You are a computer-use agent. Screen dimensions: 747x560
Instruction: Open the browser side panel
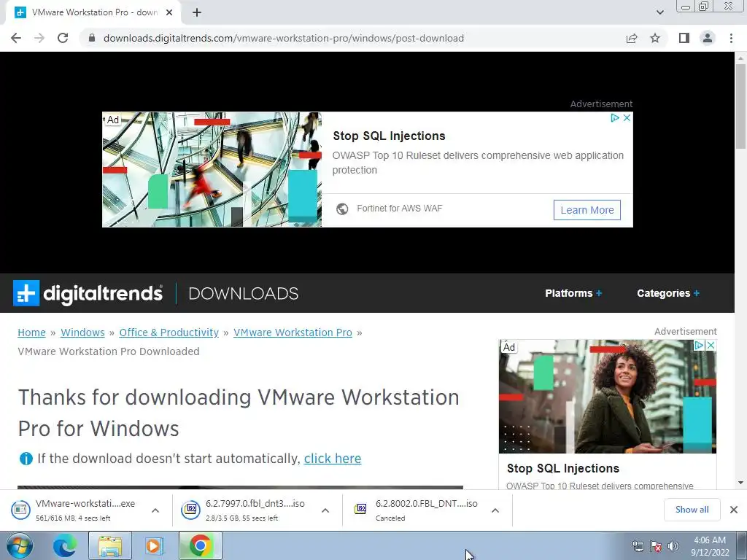coord(684,38)
